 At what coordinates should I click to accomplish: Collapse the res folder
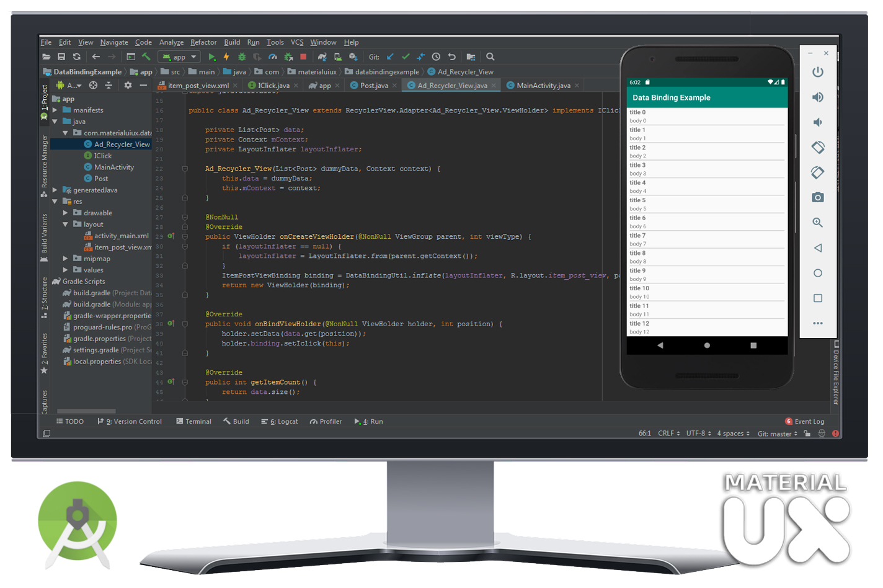55,202
